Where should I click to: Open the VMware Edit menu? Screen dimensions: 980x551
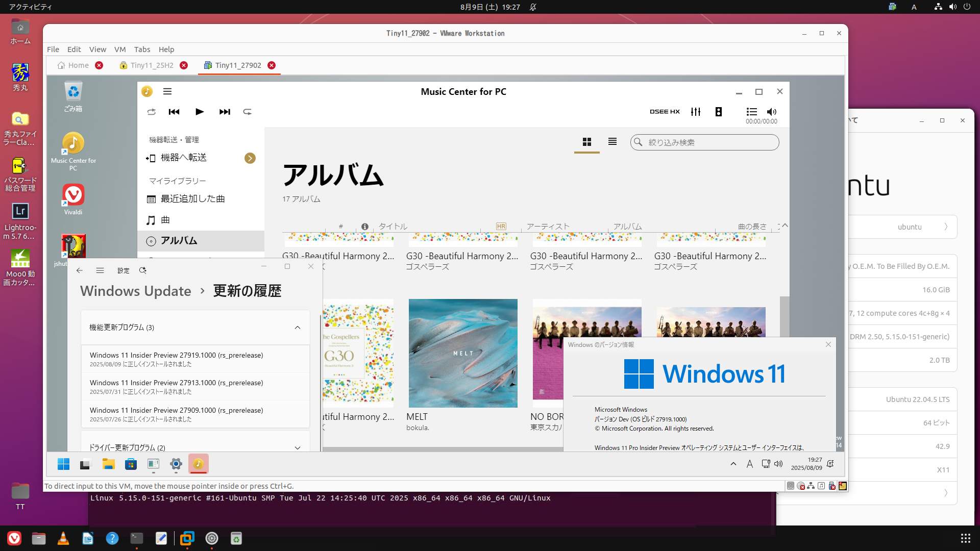coord(74,49)
